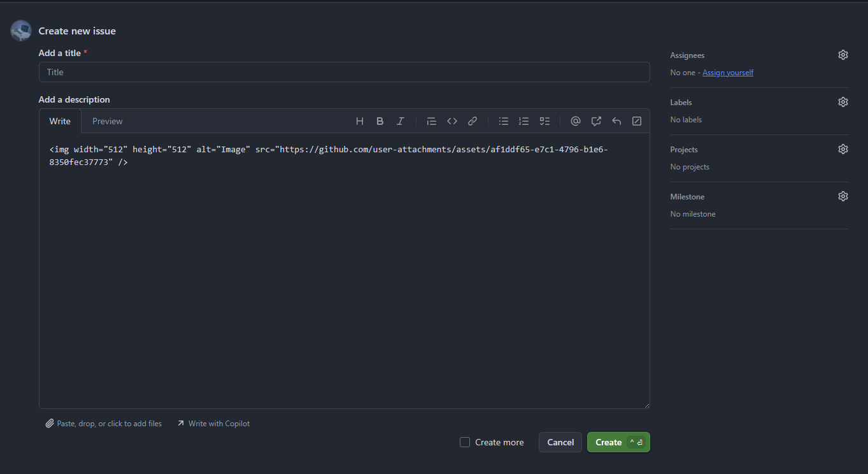
Task: Enable the Create more checkbox
Action: click(x=465, y=442)
